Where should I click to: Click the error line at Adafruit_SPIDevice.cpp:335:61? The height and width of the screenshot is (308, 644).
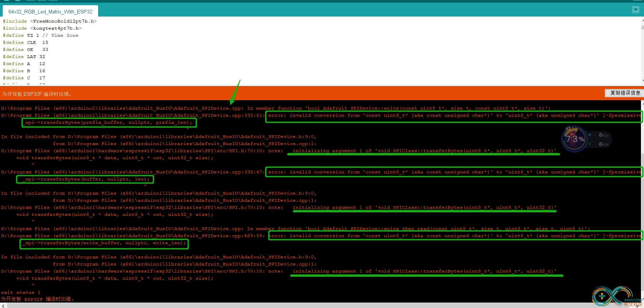click(321, 115)
